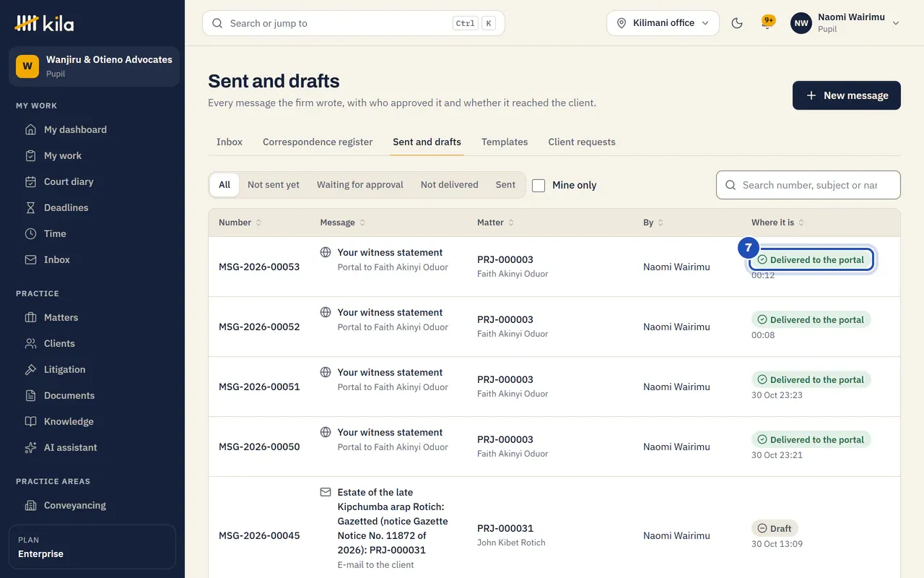Open the Kilimani office location dropdown
This screenshot has height=578, width=924.
pyautogui.click(x=663, y=23)
